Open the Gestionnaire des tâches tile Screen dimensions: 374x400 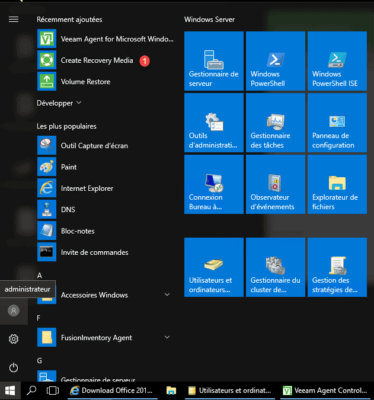pos(275,123)
